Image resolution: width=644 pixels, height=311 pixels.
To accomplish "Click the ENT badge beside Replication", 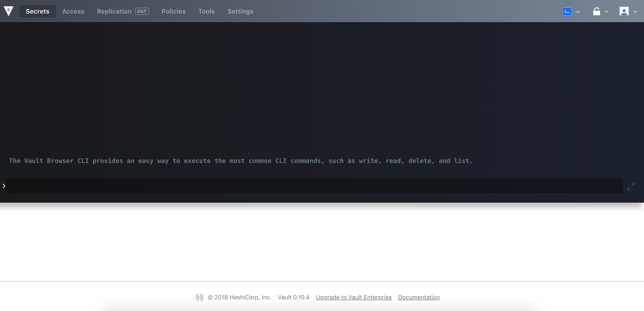I will (x=142, y=11).
